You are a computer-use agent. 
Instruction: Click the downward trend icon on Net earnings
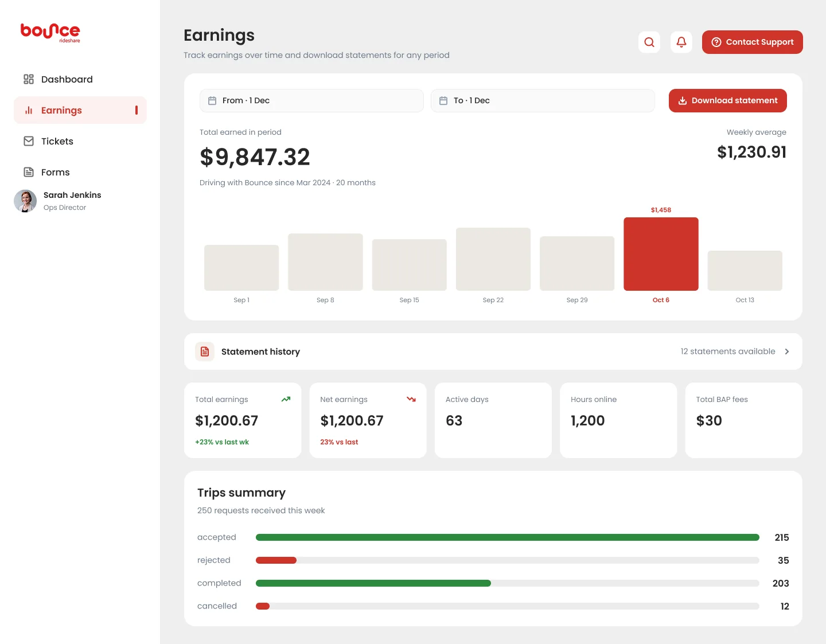click(411, 399)
